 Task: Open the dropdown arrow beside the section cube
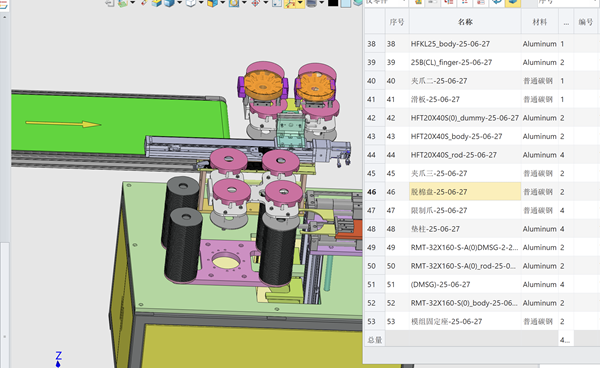click(x=223, y=3)
